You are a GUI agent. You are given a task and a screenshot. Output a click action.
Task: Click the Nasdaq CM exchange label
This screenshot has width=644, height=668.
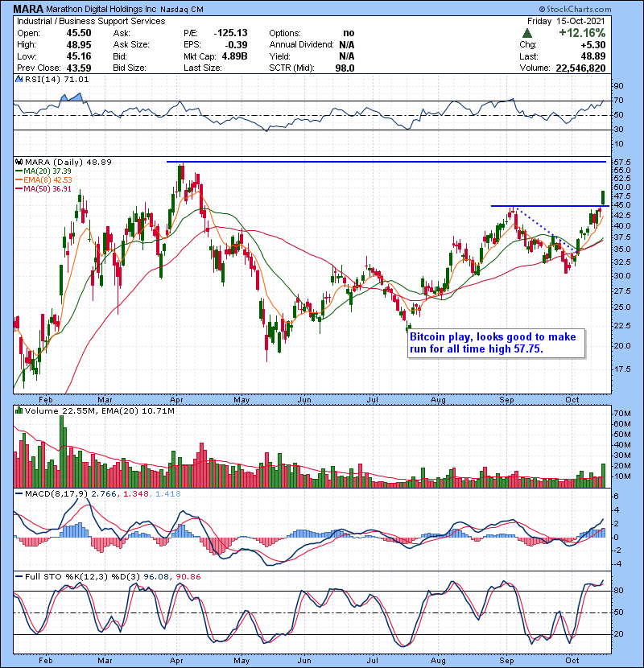[x=182, y=10]
